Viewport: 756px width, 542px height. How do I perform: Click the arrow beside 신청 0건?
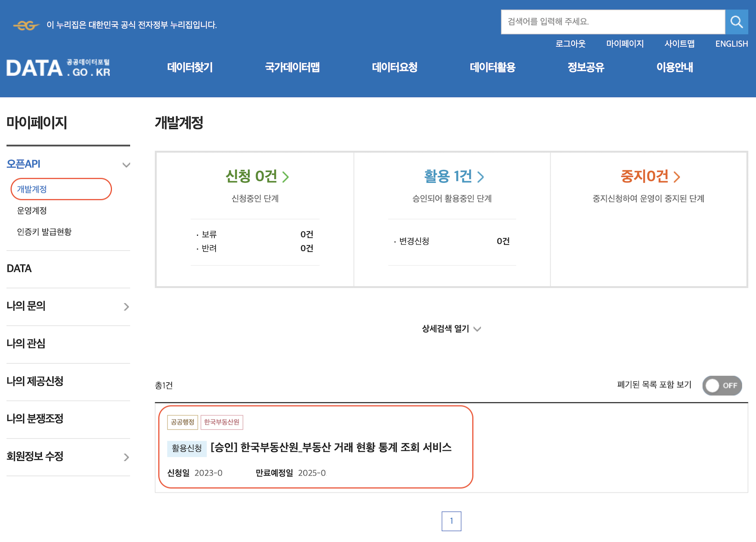[286, 177]
